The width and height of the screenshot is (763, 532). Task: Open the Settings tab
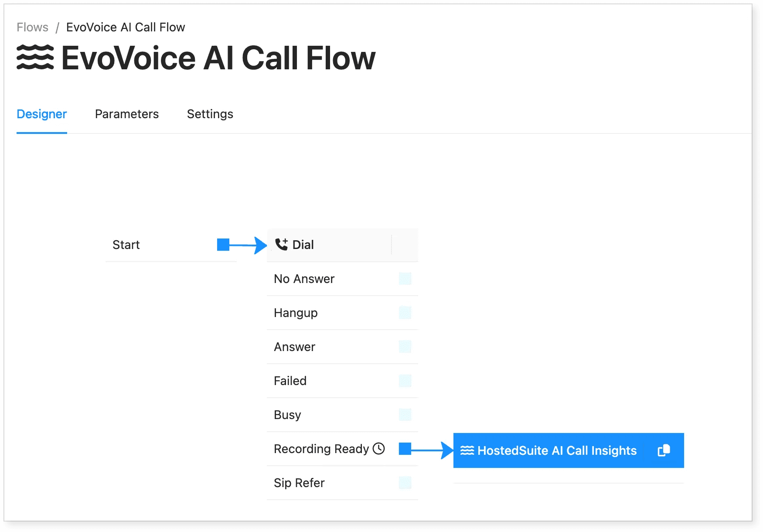tap(210, 114)
